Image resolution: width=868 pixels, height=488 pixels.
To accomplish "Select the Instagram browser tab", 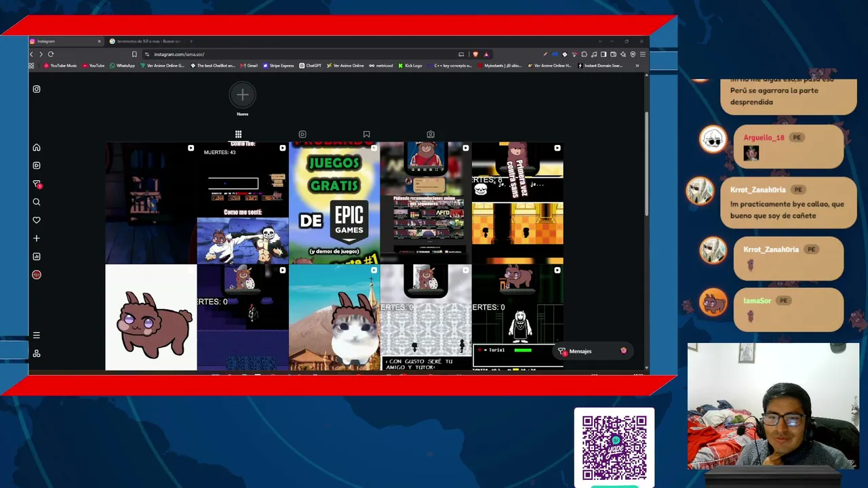I will 66,41.
